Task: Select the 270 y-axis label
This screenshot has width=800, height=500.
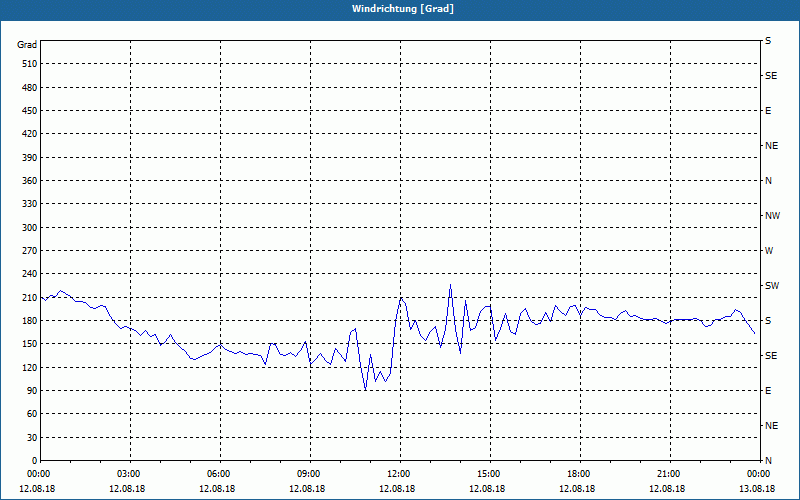Action: (x=30, y=251)
